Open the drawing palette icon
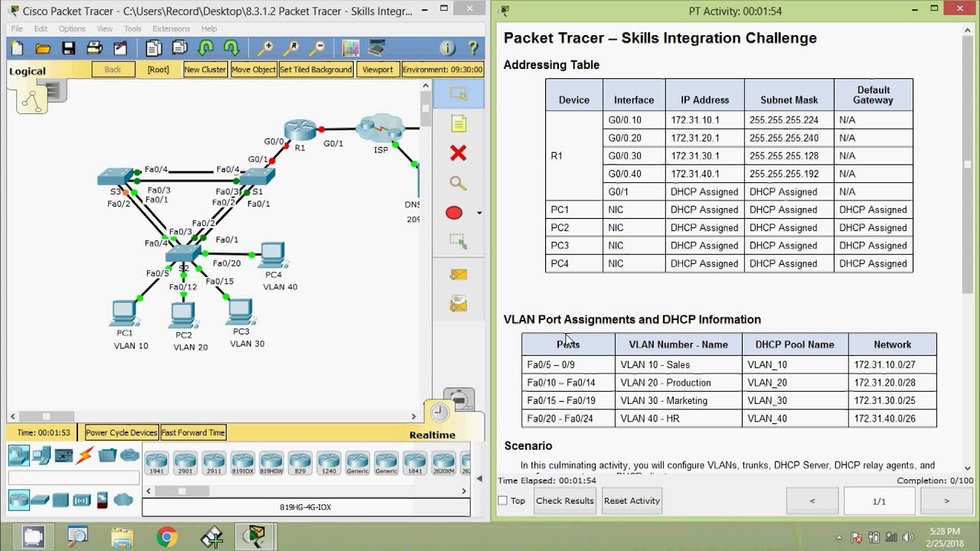The width and height of the screenshot is (980, 551). pyautogui.click(x=351, y=48)
